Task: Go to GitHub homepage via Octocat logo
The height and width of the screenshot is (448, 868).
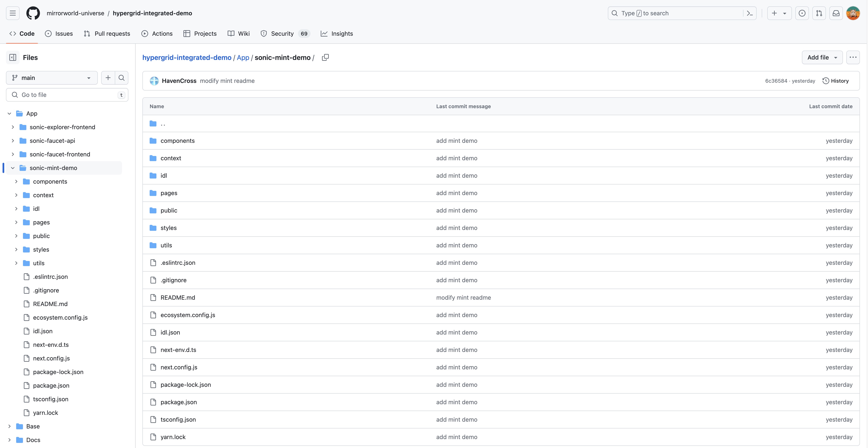Action: point(33,13)
